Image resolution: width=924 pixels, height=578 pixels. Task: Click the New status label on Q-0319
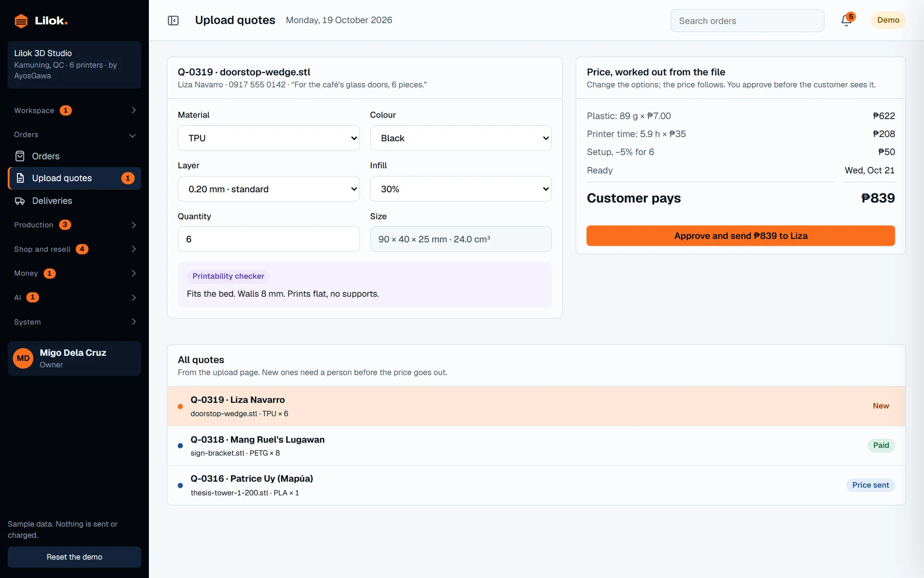point(881,406)
